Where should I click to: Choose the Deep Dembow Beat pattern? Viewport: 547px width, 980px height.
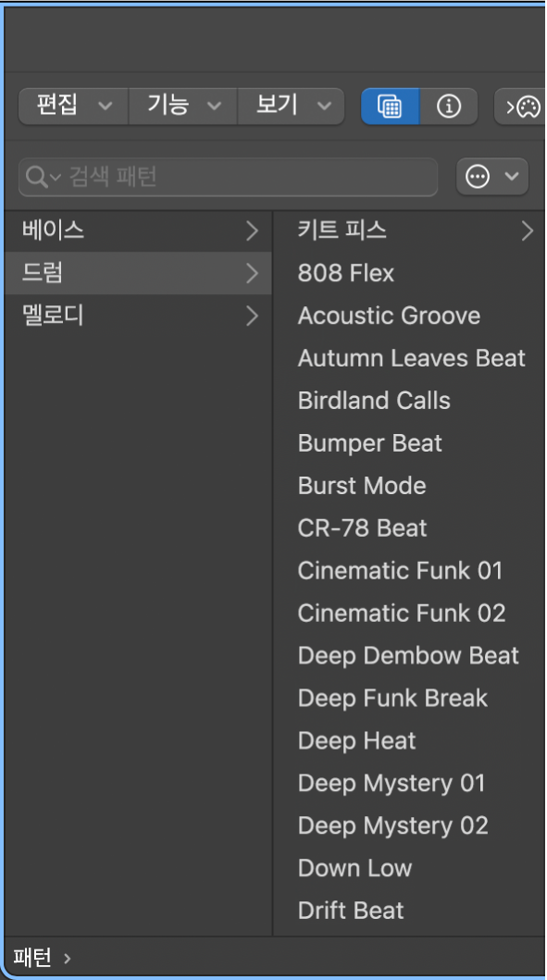(x=410, y=655)
